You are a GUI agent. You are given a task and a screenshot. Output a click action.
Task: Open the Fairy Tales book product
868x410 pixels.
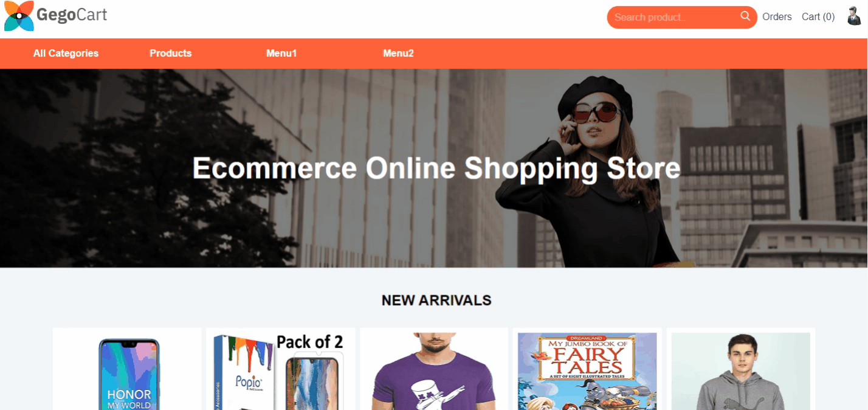point(587,371)
